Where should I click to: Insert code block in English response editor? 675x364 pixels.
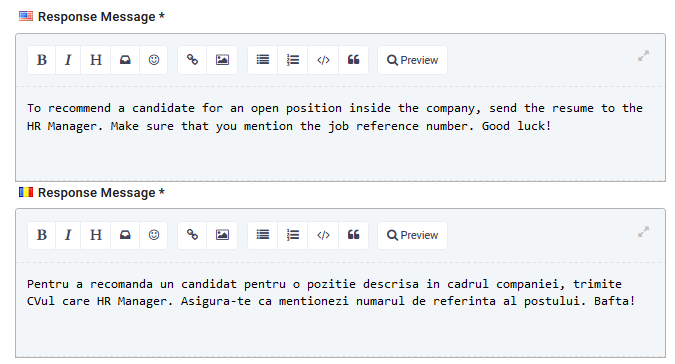click(323, 60)
